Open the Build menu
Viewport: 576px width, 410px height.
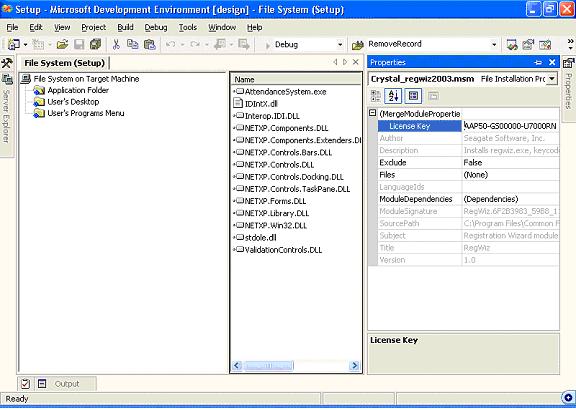[125, 27]
